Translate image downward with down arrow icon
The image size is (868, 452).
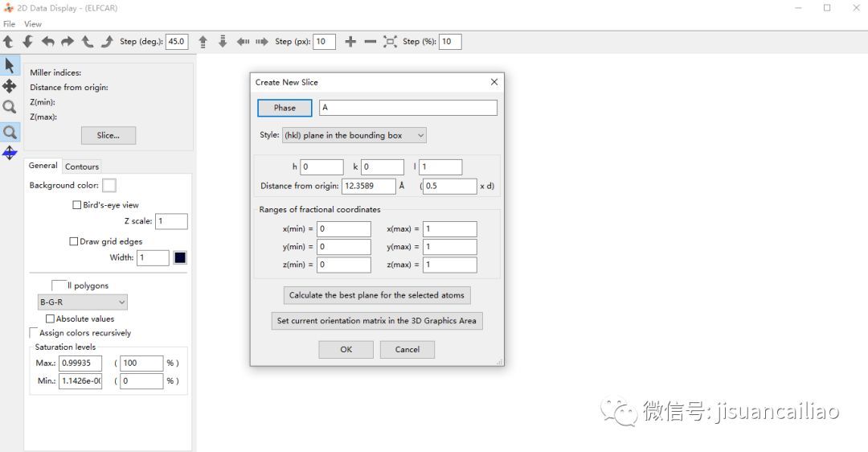coord(223,42)
